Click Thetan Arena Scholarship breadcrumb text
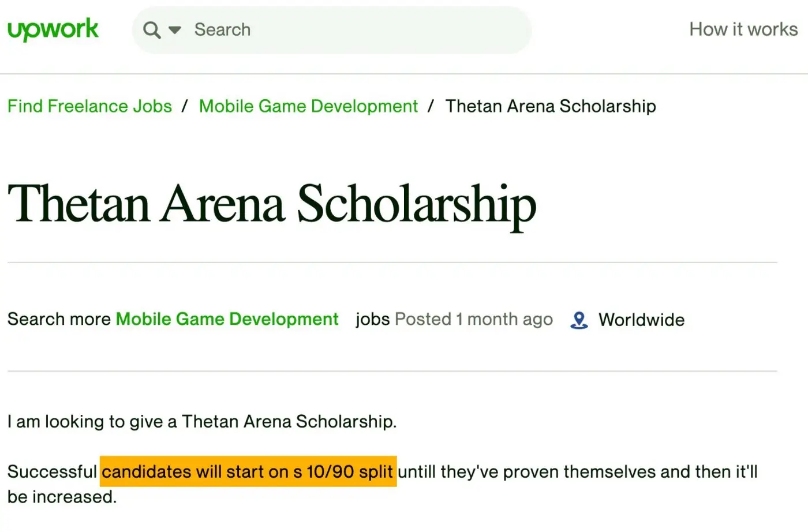The width and height of the screenshot is (808, 532). click(x=550, y=106)
